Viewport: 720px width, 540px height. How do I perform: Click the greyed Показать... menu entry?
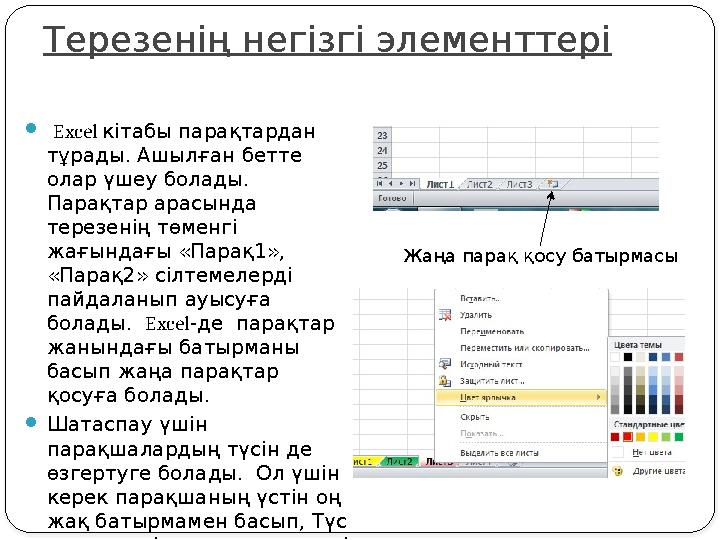(481, 433)
